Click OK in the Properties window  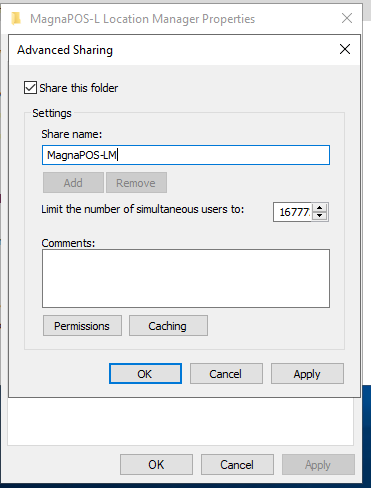pos(156,464)
